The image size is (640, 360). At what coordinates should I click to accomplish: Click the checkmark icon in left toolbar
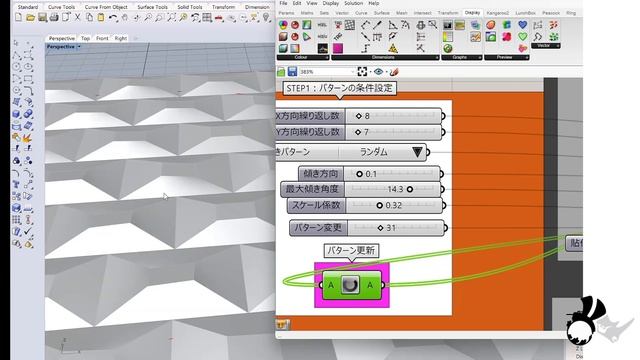click(x=28, y=231)
